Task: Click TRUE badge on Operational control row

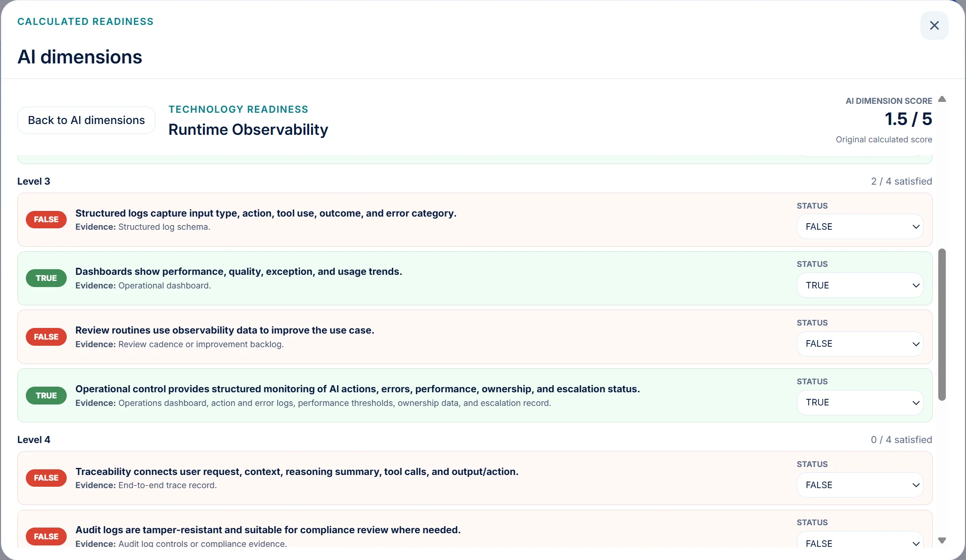Action: click(x=46, y=396)
